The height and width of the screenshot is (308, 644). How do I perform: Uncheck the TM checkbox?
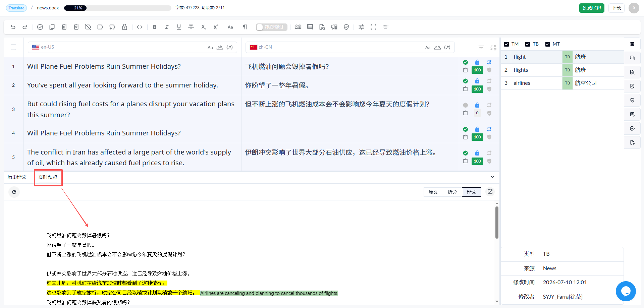(x=506, y=44)
